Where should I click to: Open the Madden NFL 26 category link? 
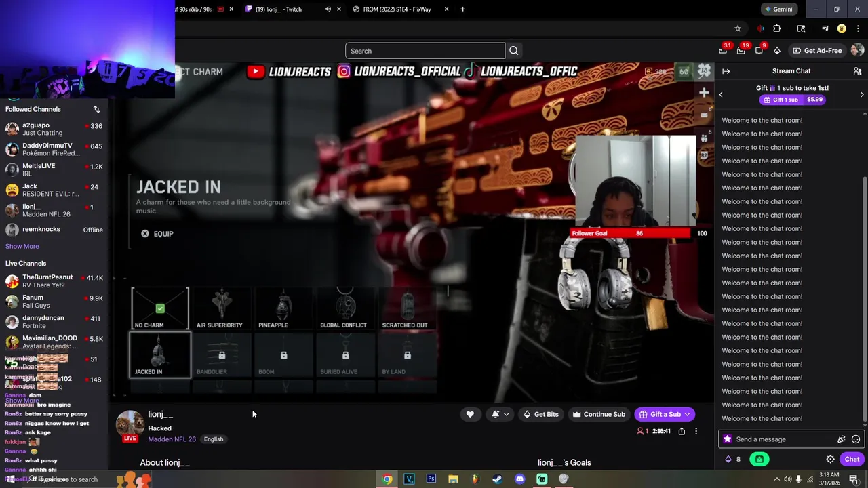pyautogui.click(x=172, y=439)
